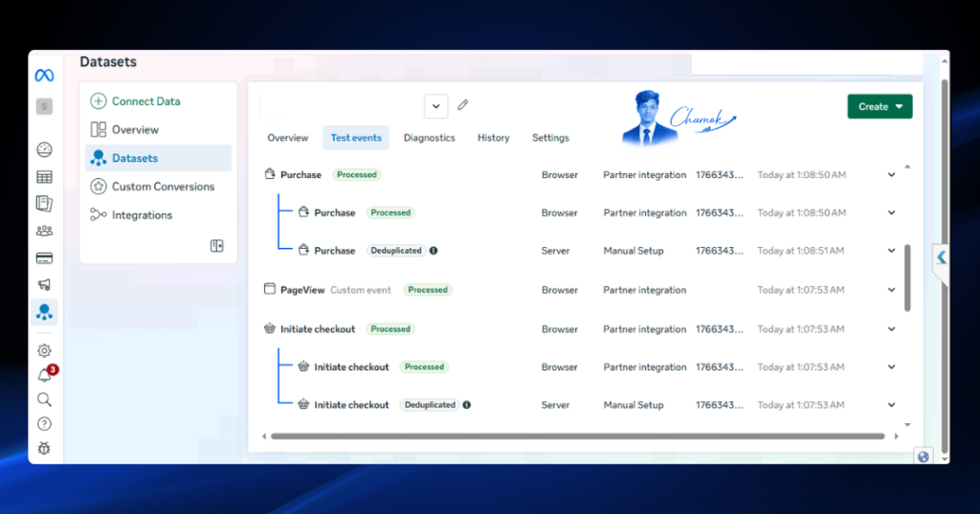This screenshot has height=514, width=980.
Task: Switch to the Diagnostics tab
Action: [429, 138]
